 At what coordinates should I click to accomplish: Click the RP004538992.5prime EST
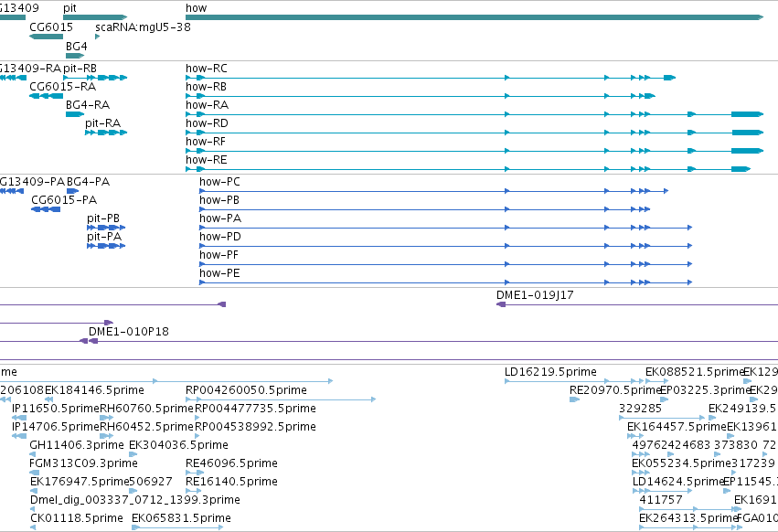pyautogui.click(x=197, y=436)
